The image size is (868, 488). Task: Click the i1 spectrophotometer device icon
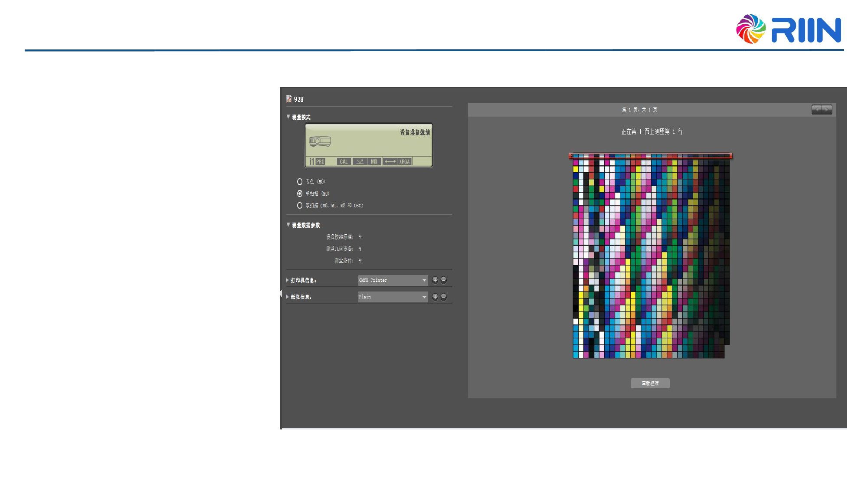[x=320, y=141]
